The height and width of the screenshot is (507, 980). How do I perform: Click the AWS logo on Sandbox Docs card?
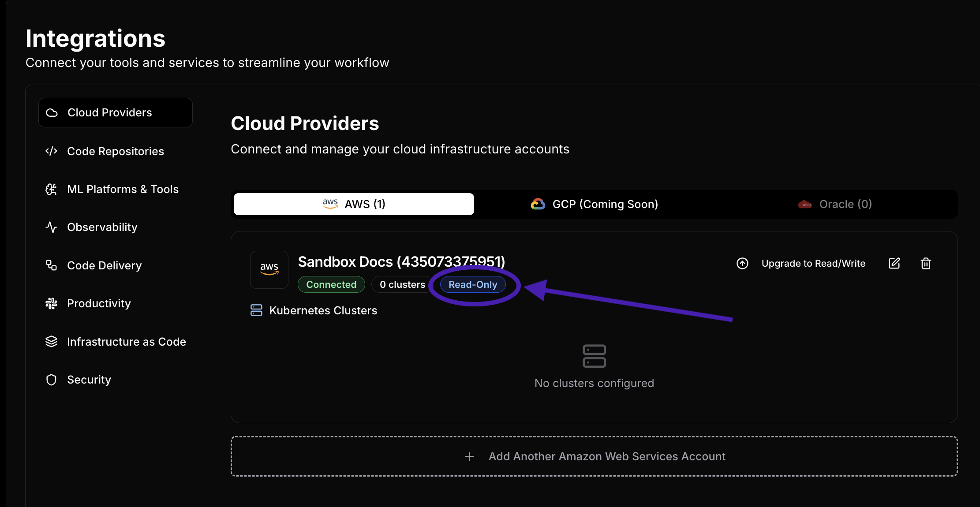pos(269,269)
